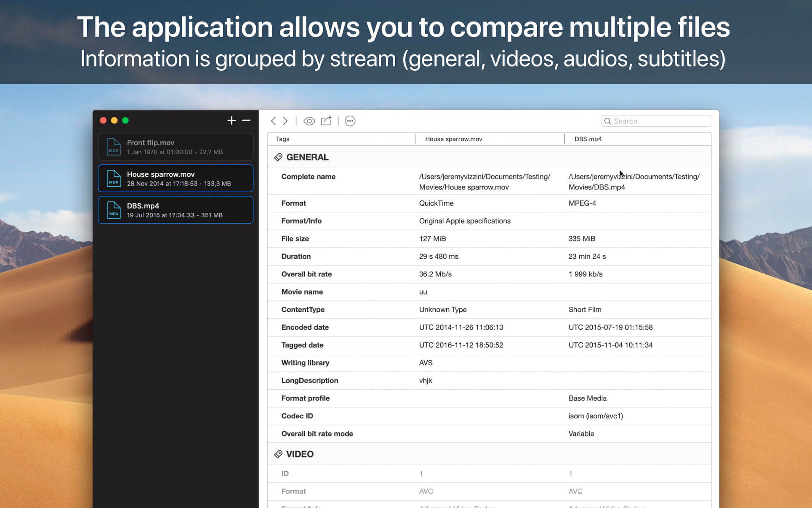Click the DBS.mp4 column header
This screenshot has height=508, width=812.
tap(588, 139)
